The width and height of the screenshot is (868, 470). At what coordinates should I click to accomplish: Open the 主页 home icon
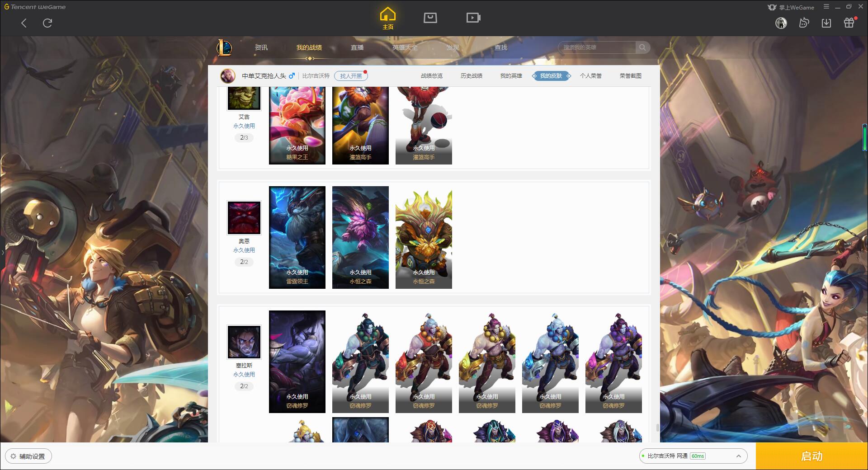388,19
